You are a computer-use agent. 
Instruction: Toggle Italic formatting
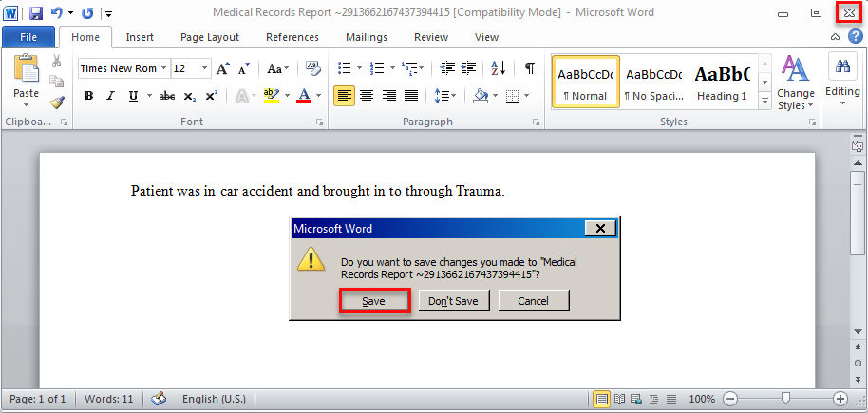pos(110,96)
